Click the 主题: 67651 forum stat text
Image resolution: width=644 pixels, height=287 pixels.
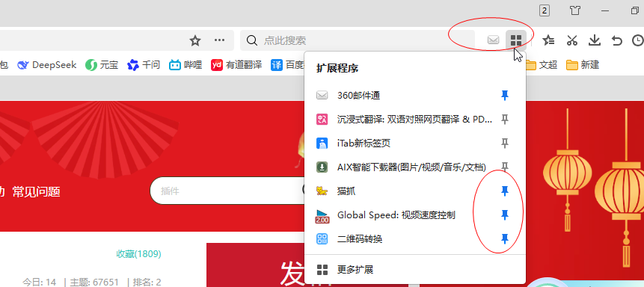pyautogui.click(x=94, y=282)
